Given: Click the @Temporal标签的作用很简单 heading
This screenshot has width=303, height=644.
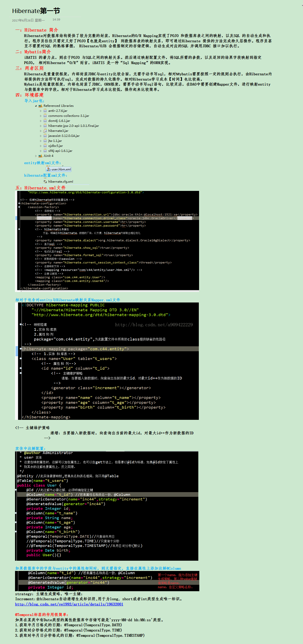Looking at the screenshot, I should (x=42, y=615).
